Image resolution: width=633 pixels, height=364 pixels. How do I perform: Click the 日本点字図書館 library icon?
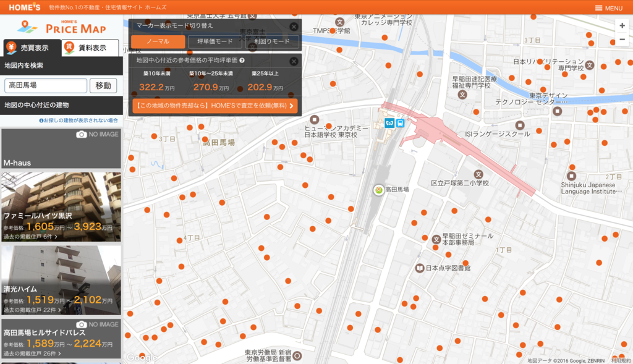[x=420, y=268]
